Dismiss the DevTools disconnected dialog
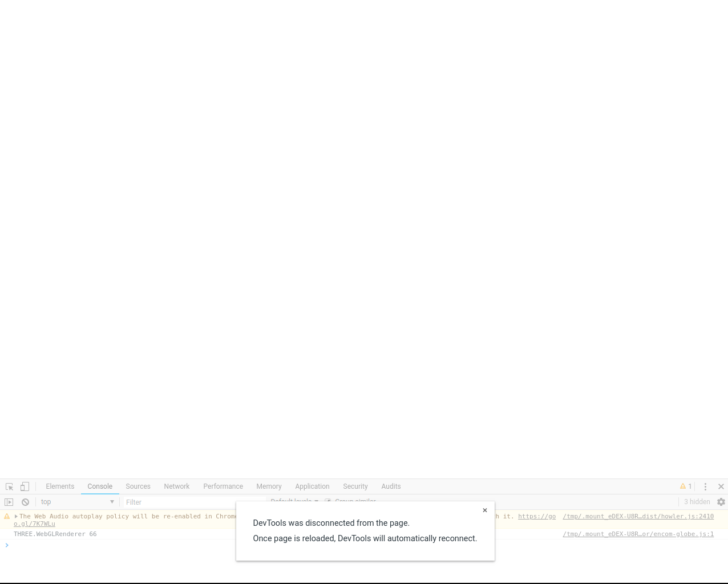 (x=485, y=510)
